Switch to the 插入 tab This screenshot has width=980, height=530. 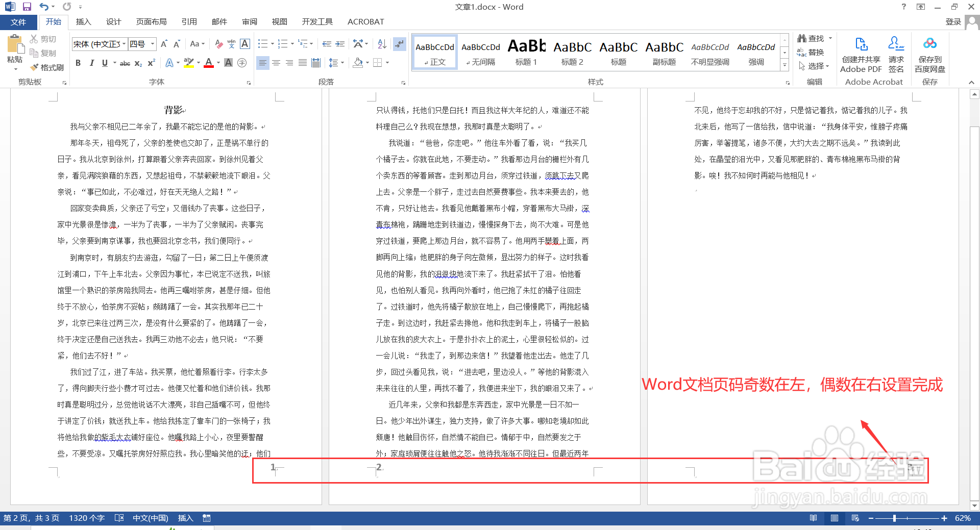click(83, 21)
